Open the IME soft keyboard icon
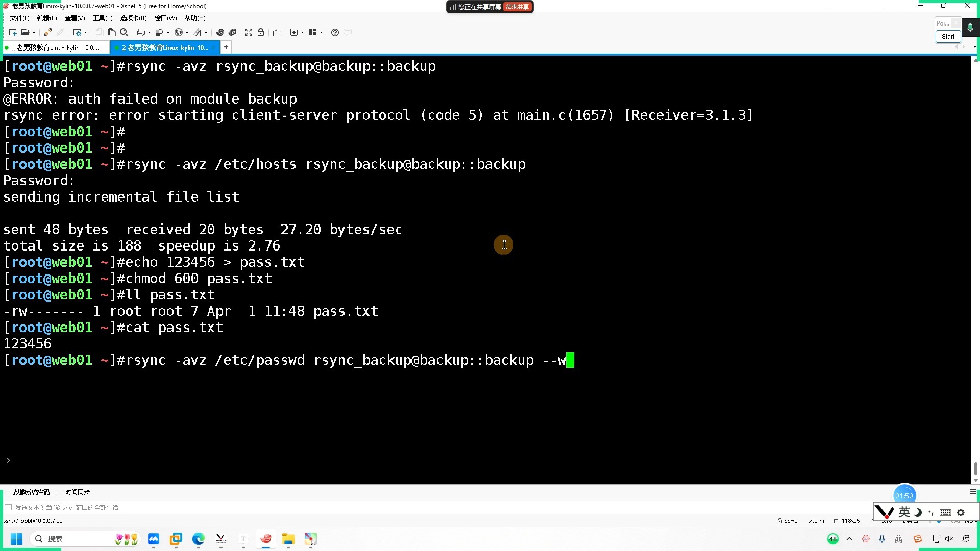 point(945,512)
